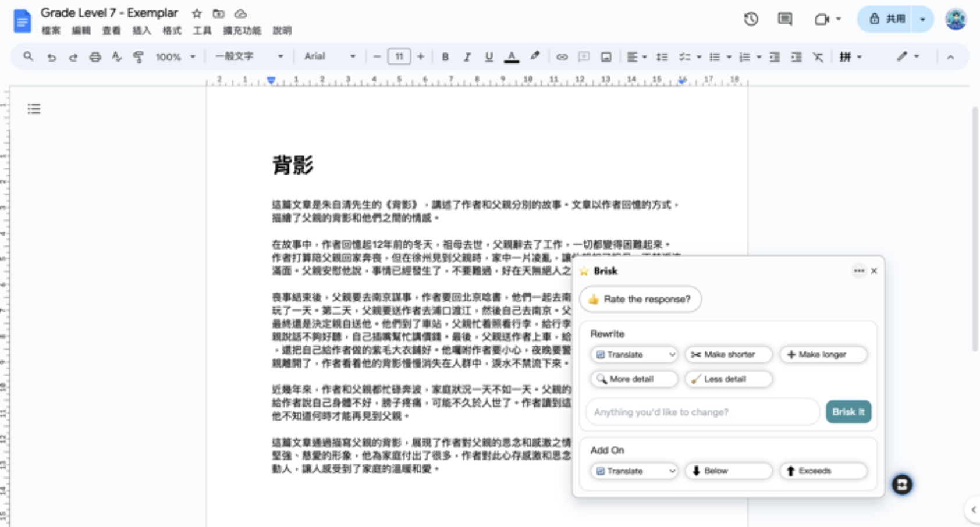Screen dimensions: 980x527
Task: Run spelling and grammar check
Action: (x=116, y=57)
